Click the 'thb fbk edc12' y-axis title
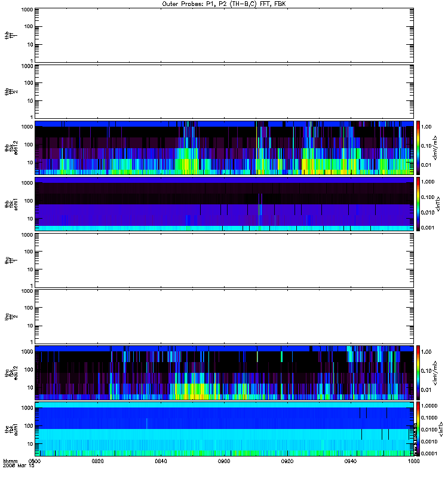 click(x=11, y=148)
